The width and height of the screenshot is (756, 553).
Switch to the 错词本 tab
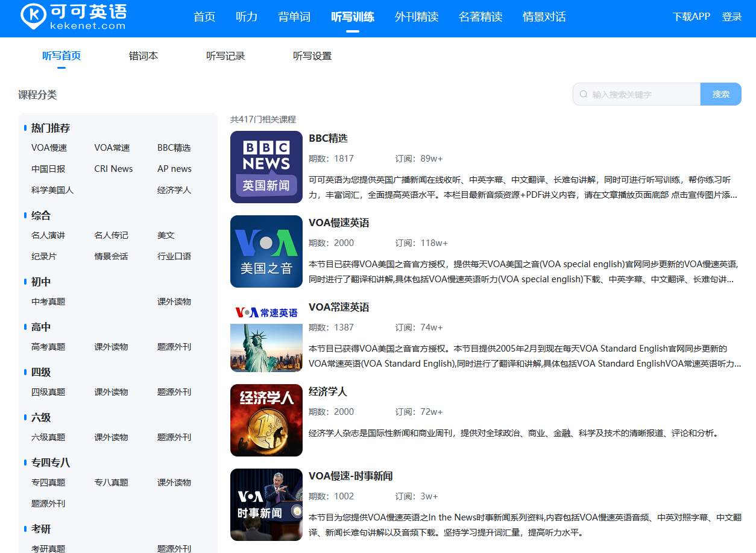(x=143, y=56)
